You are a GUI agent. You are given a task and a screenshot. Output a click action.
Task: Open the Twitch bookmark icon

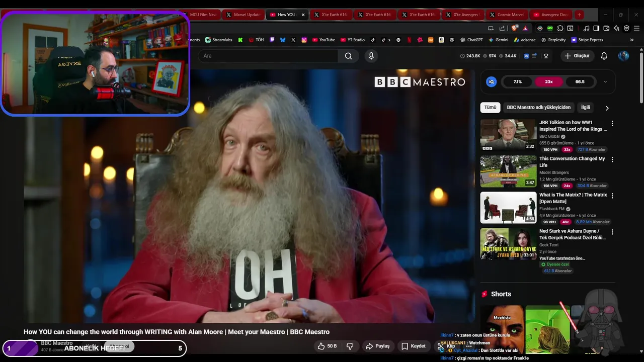click(x=272, y=40)
